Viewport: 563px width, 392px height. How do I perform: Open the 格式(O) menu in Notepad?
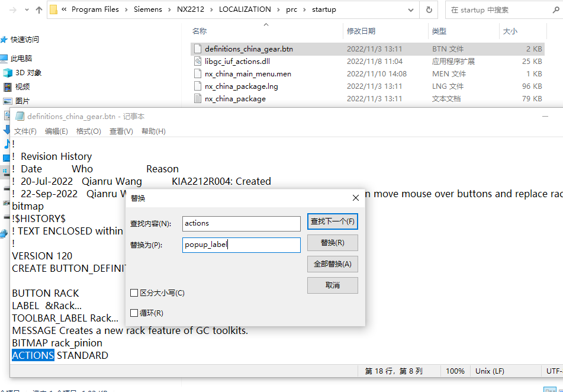pyautogui.click(x=88, y=131)
